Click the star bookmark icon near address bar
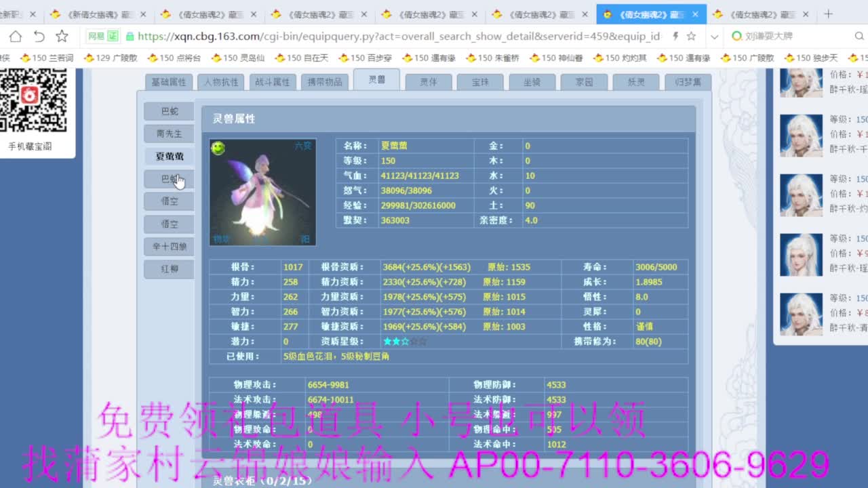 pos(61,35)
